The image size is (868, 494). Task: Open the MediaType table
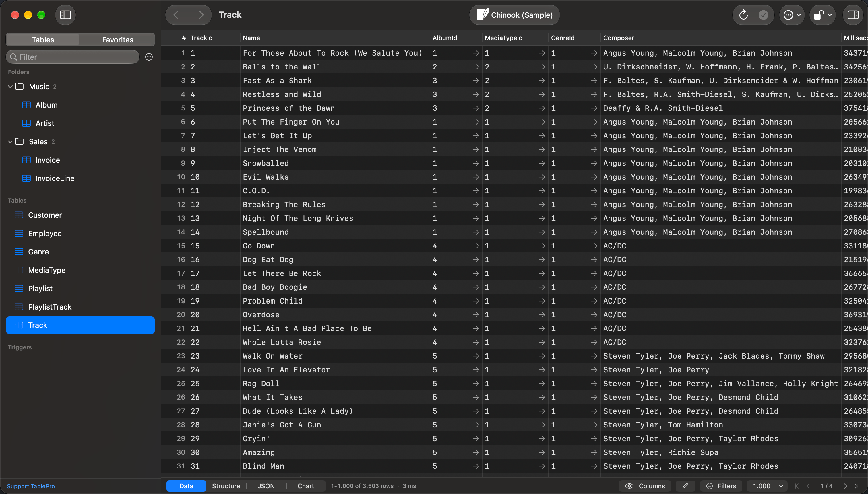tap(80, 270)
